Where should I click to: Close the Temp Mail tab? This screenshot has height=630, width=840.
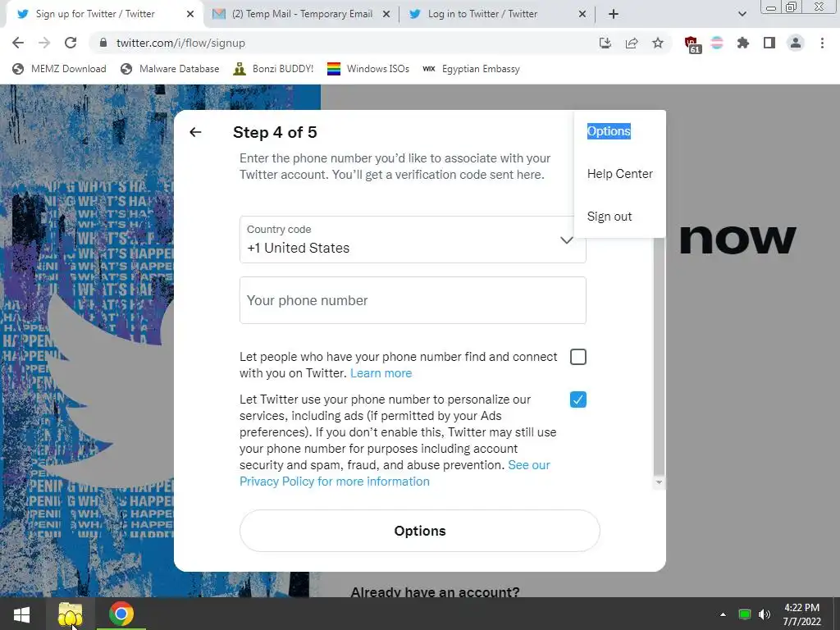pos(386,15)
